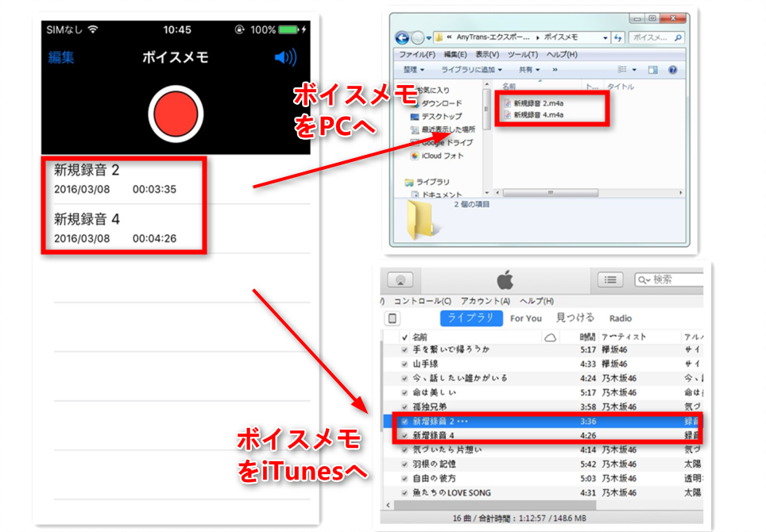Screen dimensions: 766x532
Task: Click the refresh button beside Explorer's address bar
Action: [x=618, y=37]
